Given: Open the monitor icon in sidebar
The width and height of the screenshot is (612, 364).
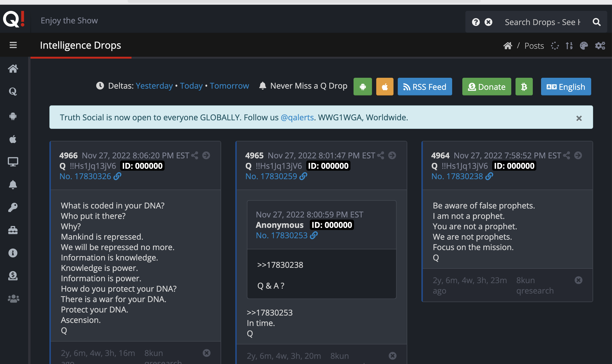Looking at the screenshot, I should [13, 162].
